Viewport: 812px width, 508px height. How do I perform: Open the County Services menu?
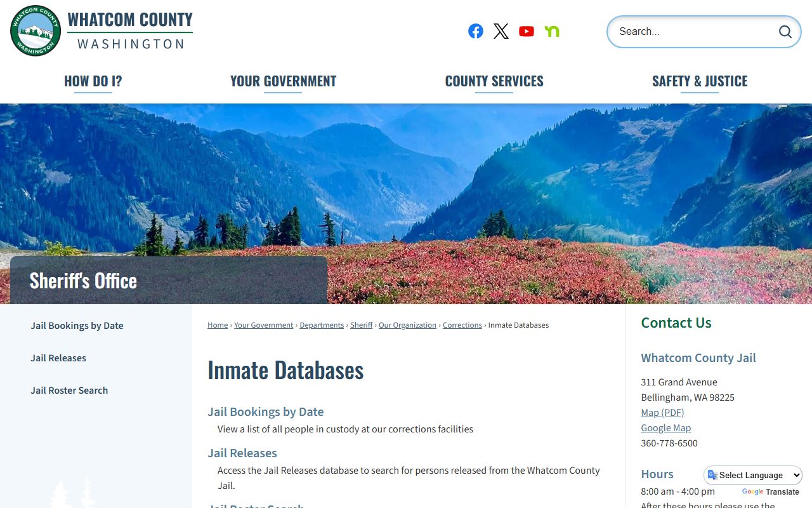pyautogui.click(x=494, y=81)
